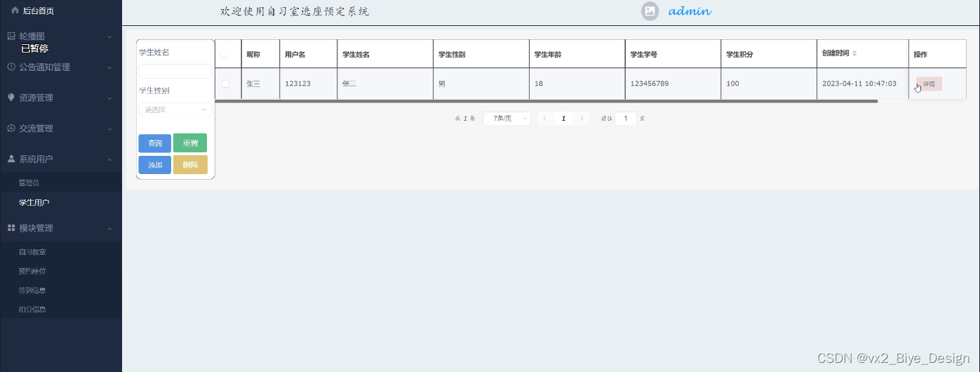The height and width of the screenshot is (372, 980).
Task: Click the blue 查询 button
Action: (x=155, y=143)
